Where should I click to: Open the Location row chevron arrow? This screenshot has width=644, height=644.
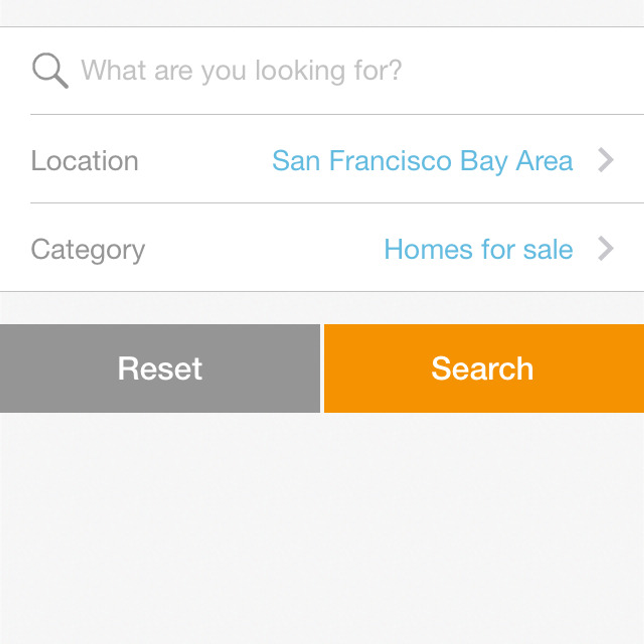click(x=605, y=160)
